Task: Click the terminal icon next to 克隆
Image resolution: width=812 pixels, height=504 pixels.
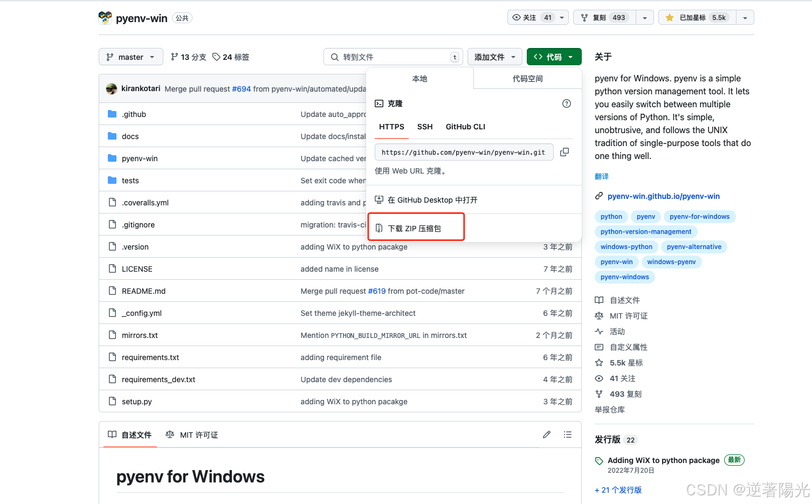Action: [379, 103]
